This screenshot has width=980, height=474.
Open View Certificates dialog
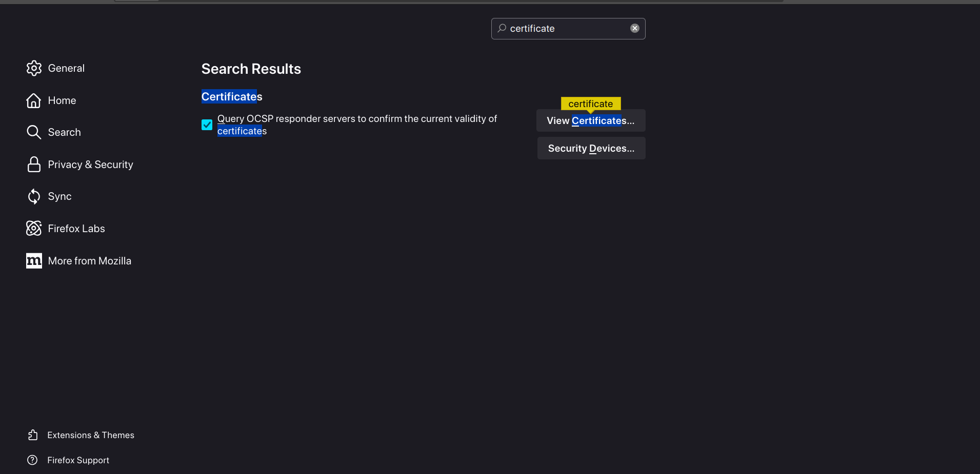591,121
